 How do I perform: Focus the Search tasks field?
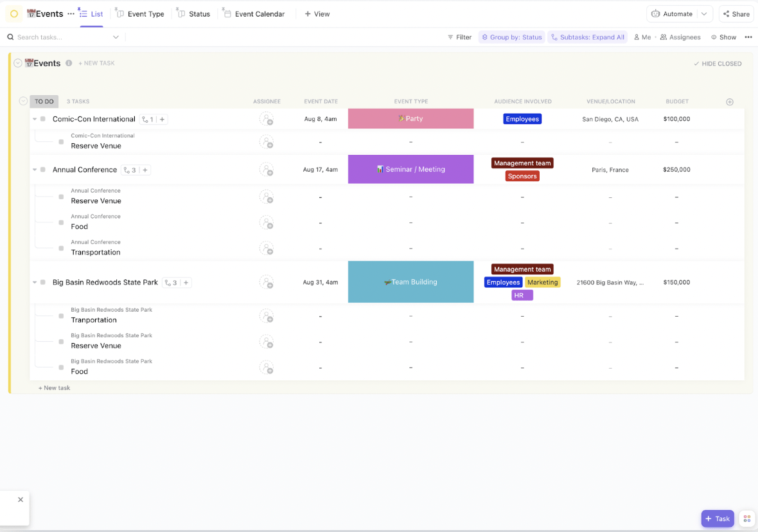tap(63, 37)
